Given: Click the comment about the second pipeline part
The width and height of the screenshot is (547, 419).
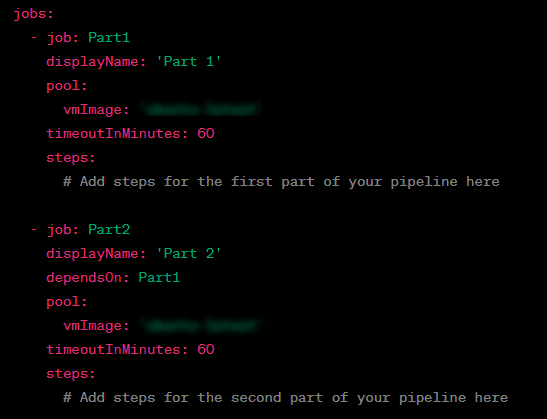Looking at the screenshot, I should point(285,398).
